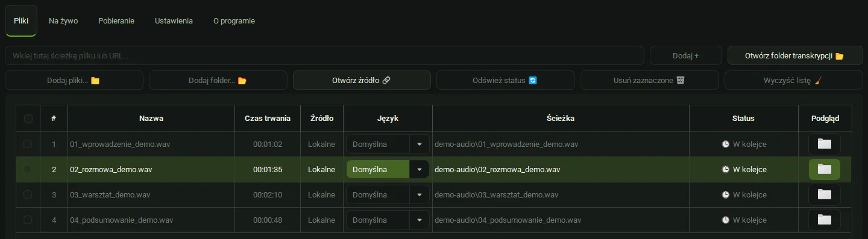Screen dimensions: 868x239
Task: Sort by Czas trwania column header
Action: pos(268,119)
